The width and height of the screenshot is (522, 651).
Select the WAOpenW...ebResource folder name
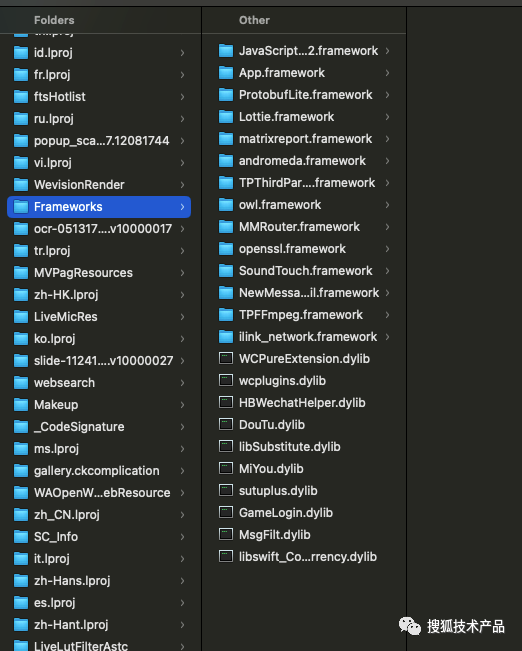(102, 493)
